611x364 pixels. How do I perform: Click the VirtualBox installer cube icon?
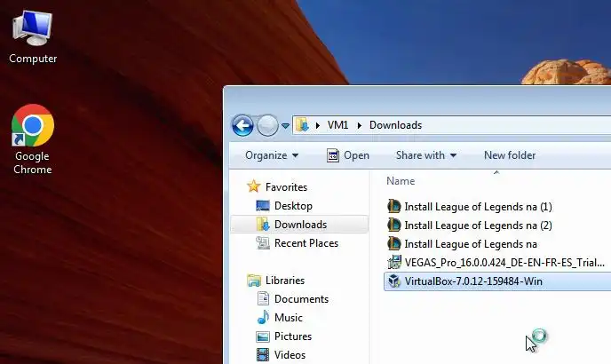tap(394, 281)
